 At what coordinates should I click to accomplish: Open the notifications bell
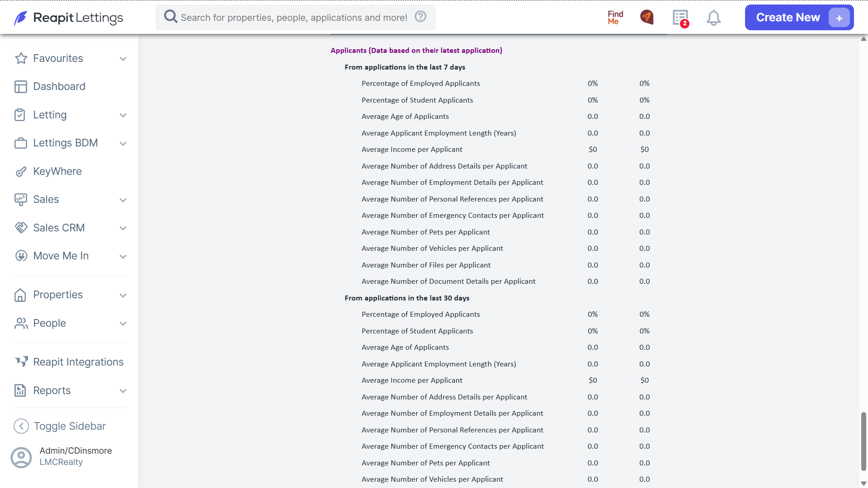[713, 18]
